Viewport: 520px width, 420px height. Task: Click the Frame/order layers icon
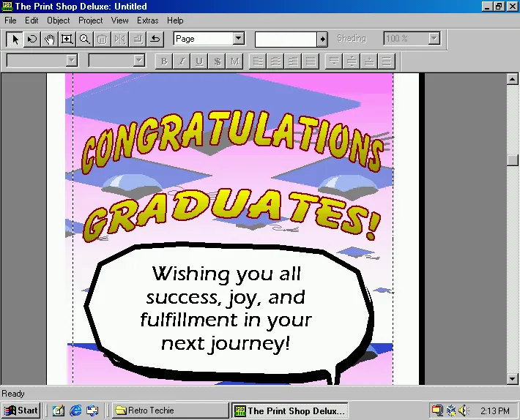(137, 39)
